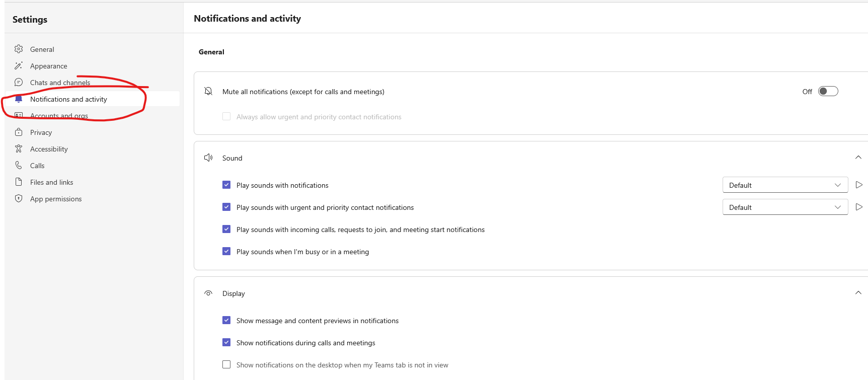This screenshot has height=380, width=868.
Task: Open the Default sound dropdown for notifications
Action: click(784, 185)
